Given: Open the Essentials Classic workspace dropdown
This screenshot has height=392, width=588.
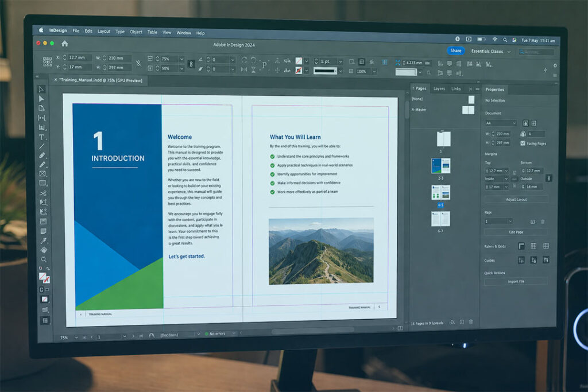Looking at the screenshot, I should click(491, 51).
